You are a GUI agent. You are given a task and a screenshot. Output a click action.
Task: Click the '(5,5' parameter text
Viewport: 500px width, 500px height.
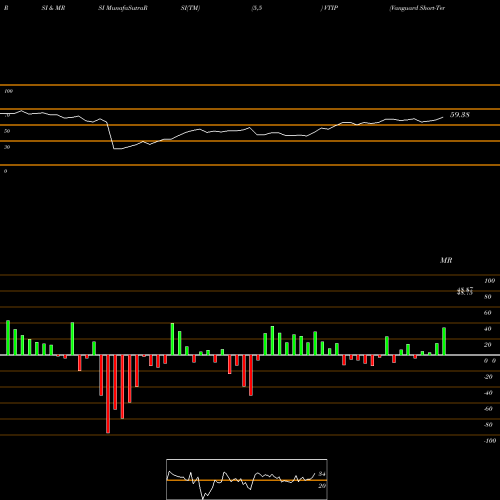pos(257,8)
